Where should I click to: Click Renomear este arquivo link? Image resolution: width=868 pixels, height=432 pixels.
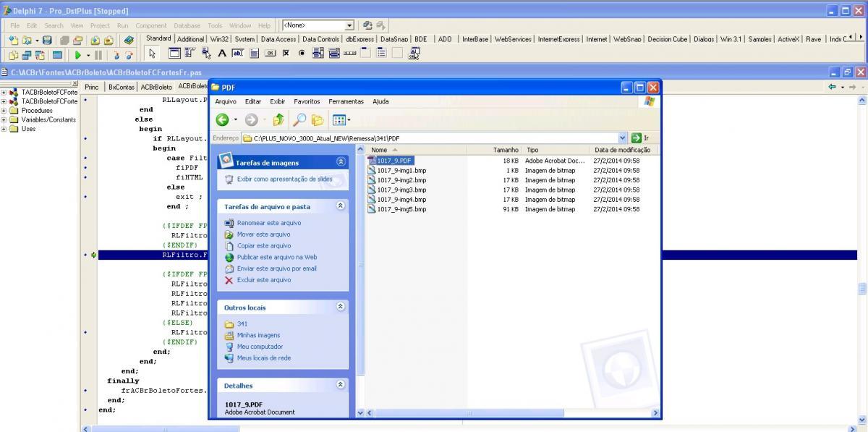269,223
